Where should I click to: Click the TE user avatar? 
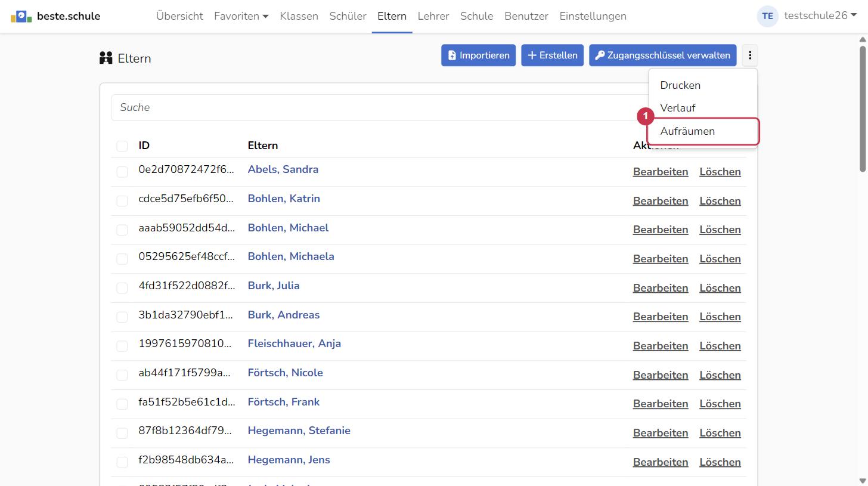[767, 16]
